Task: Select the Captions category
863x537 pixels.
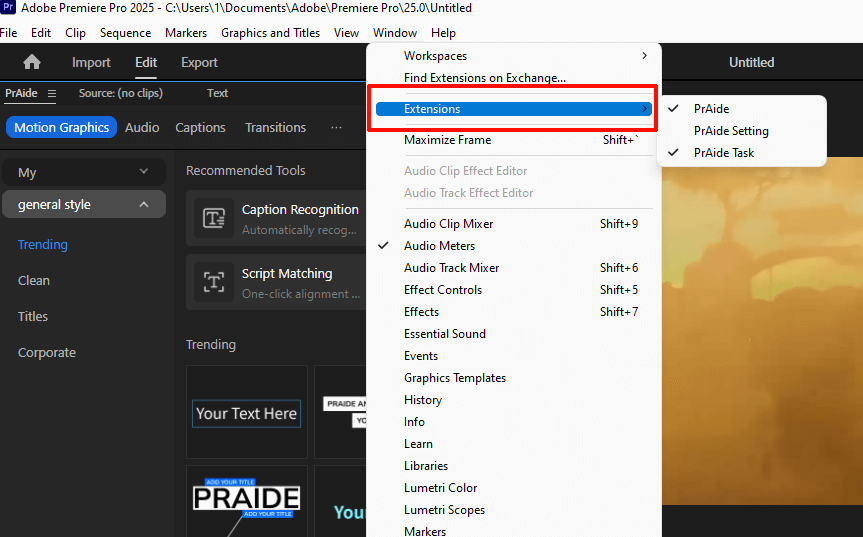Action: pyautogui.click(x=200, y=127)
